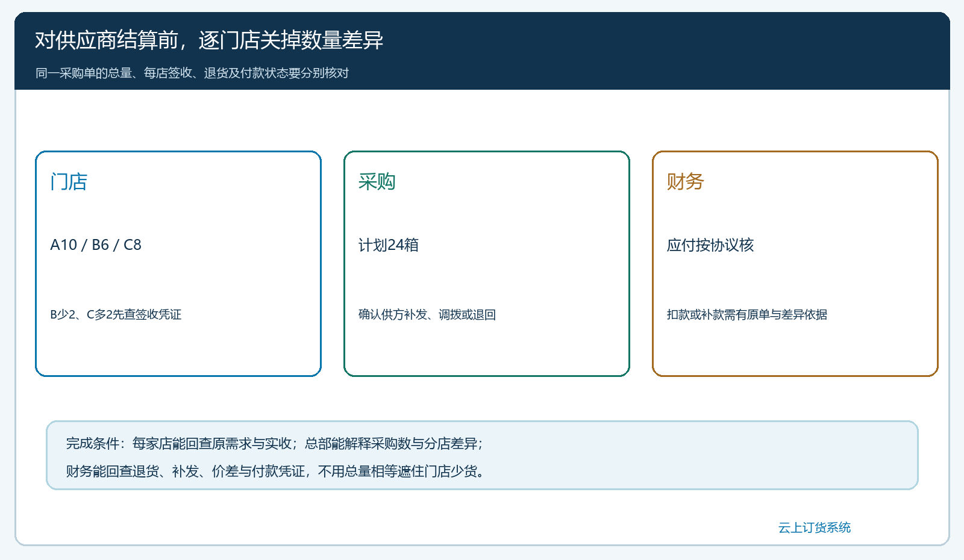Click the text 应付按协议核
Viewport: 964px width, 560px height.
(x=710, y=244)
